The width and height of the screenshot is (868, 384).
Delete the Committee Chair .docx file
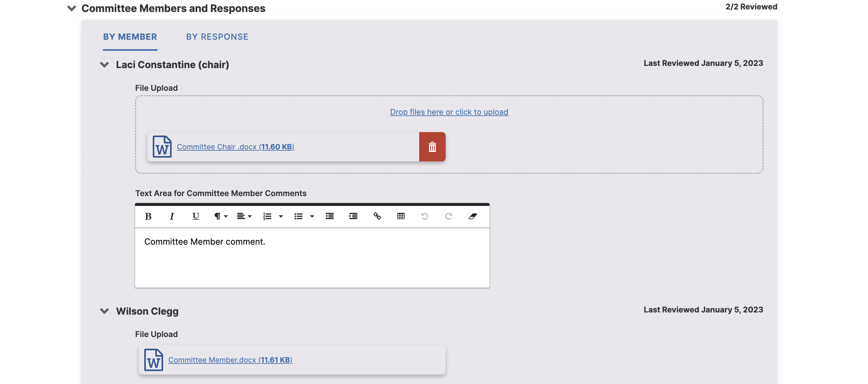pos(432,147)
